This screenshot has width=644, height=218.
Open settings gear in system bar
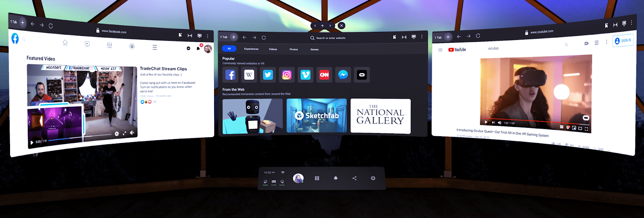tap(373, 178)
